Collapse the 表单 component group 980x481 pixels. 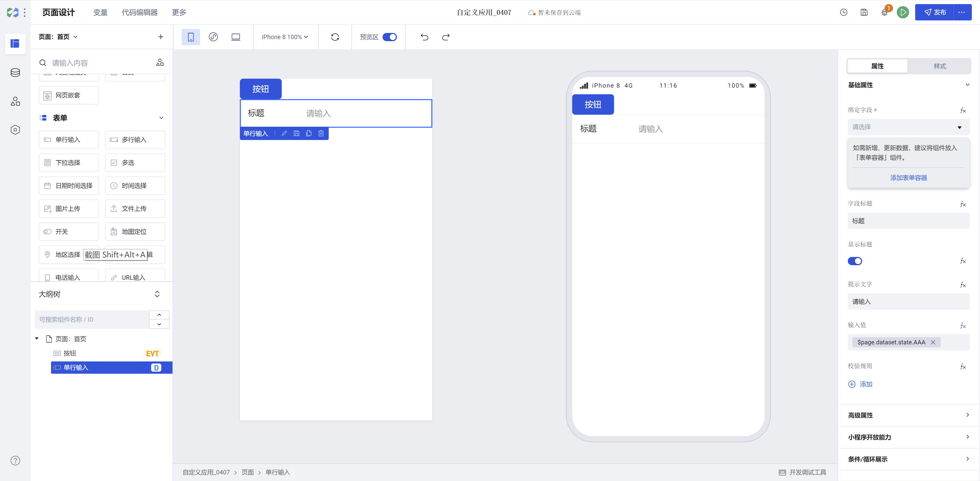[161, 118]
